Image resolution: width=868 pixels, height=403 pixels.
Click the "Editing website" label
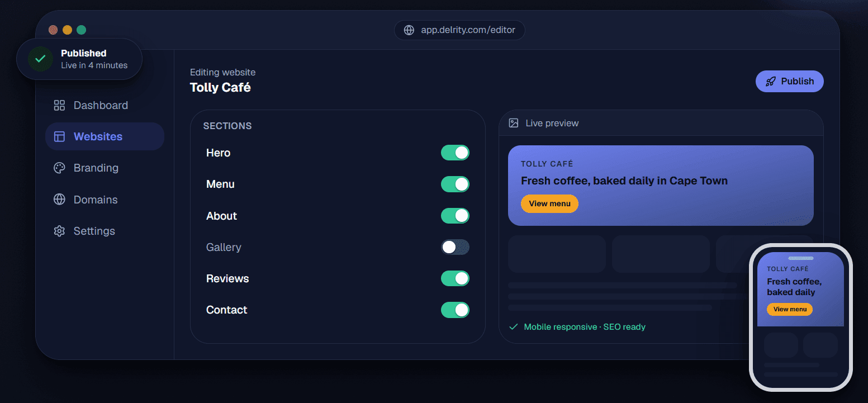(x=222, y=72)
